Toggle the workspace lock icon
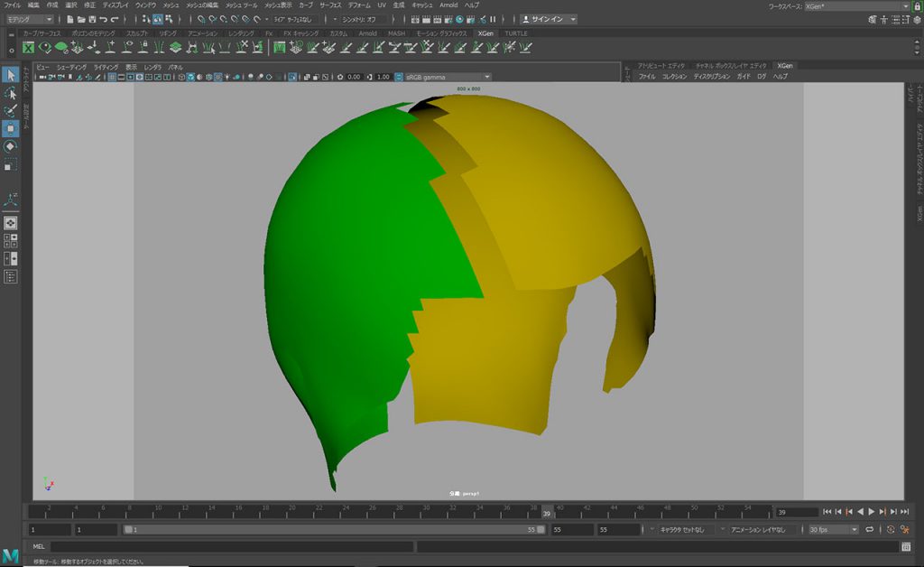 [917, 6]
